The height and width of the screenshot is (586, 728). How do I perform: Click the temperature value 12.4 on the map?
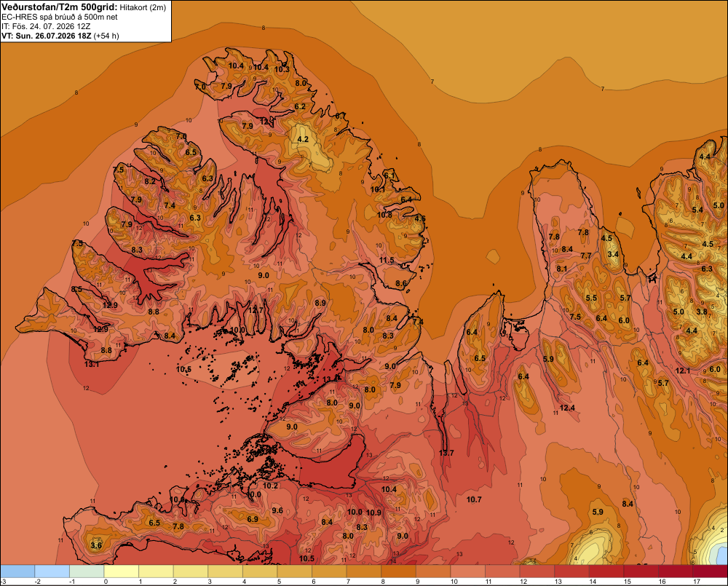tap(567, 408)
